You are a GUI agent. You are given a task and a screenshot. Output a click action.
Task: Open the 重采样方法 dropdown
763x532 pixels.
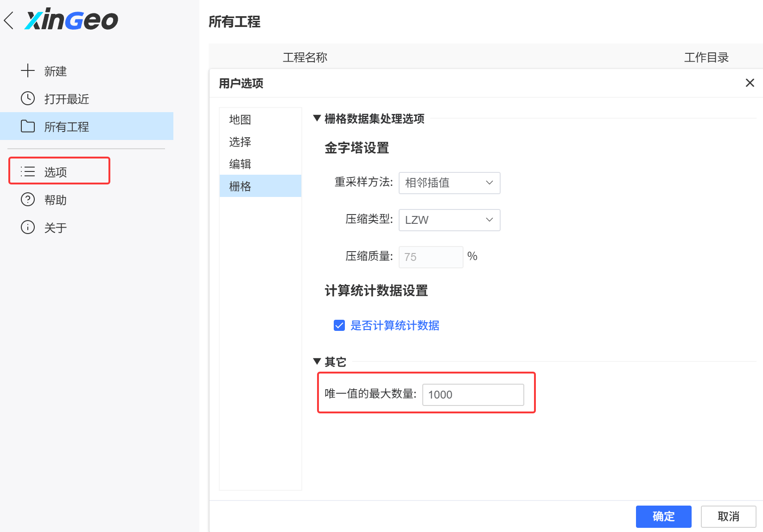pos(448,183)
